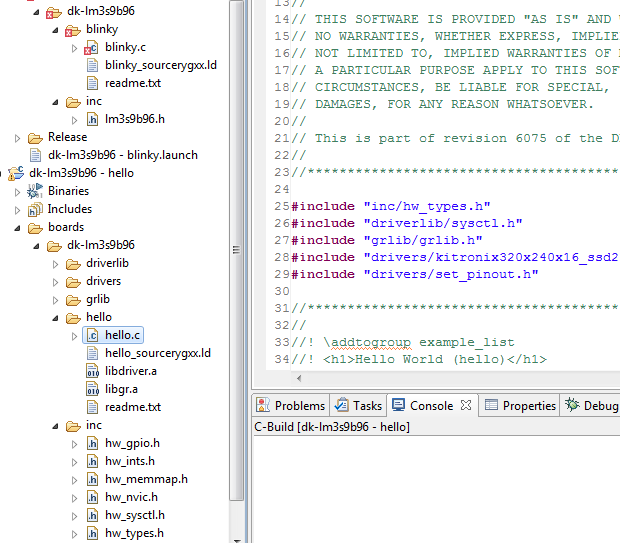Click the Properties view icon
Viewport: 620px width, 543px height.
(491, 405)
